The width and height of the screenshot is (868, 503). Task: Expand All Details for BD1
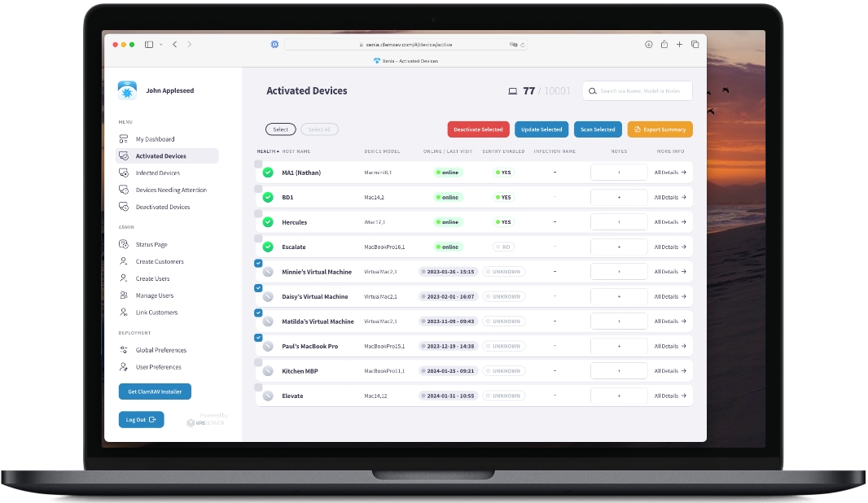(670, 198)
